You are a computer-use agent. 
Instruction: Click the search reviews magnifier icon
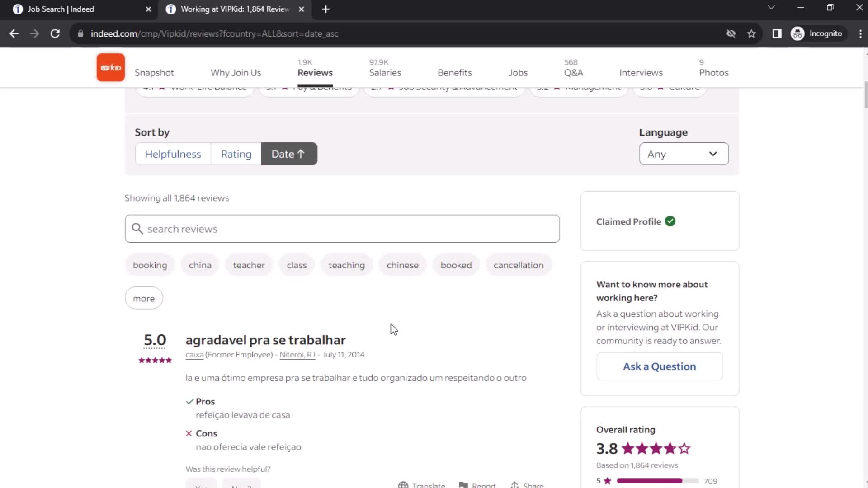[137, 229]
